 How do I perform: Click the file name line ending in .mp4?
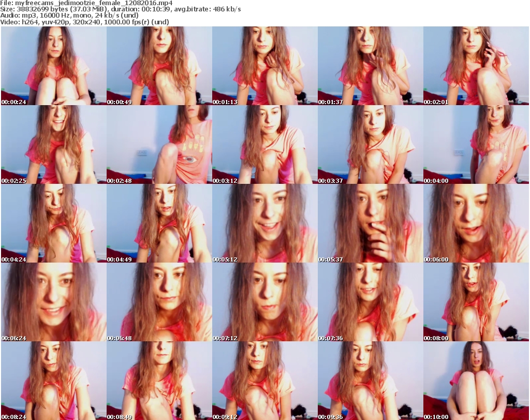86,3
